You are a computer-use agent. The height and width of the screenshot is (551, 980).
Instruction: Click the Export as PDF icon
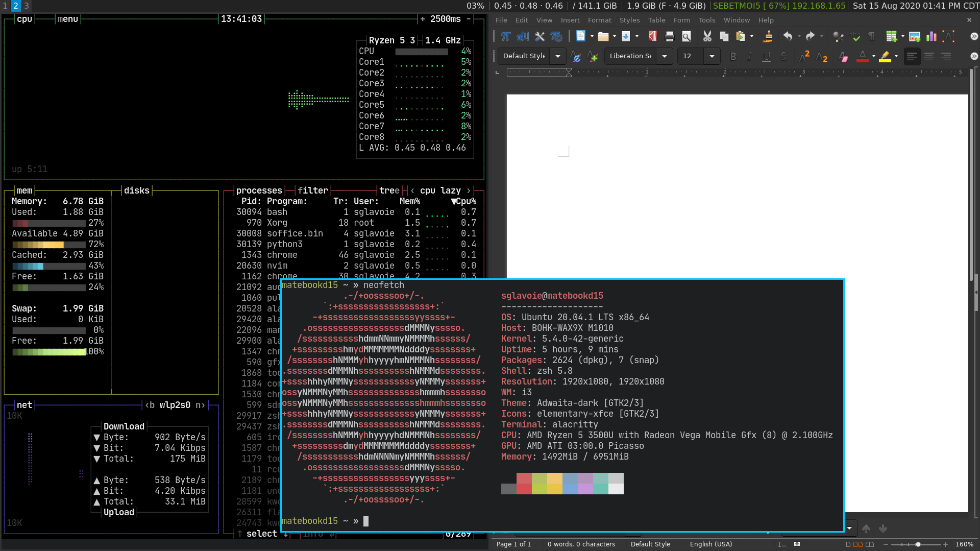[x=652, y=36]
